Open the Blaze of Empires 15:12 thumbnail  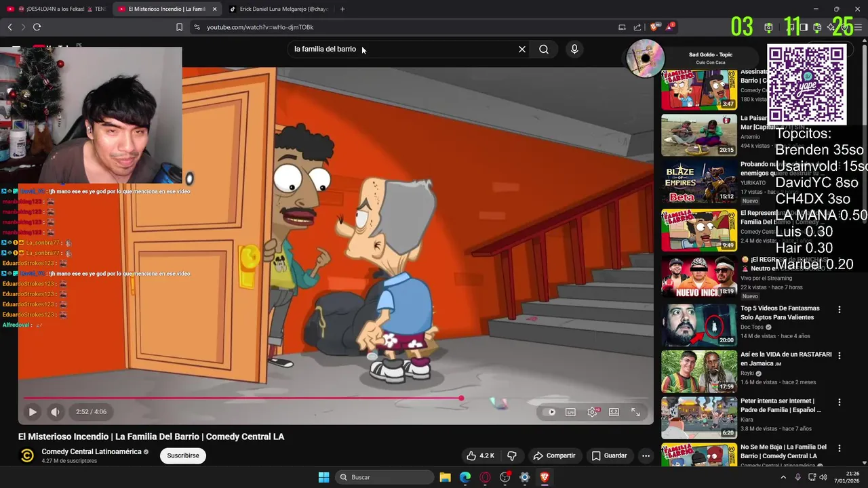pyautogui.click(x=699, y=182)
